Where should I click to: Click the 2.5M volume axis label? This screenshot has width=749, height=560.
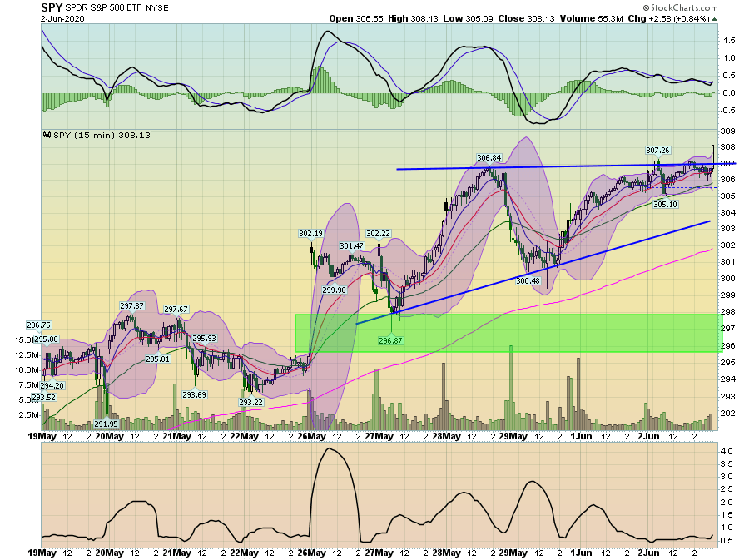click(29, 415)
